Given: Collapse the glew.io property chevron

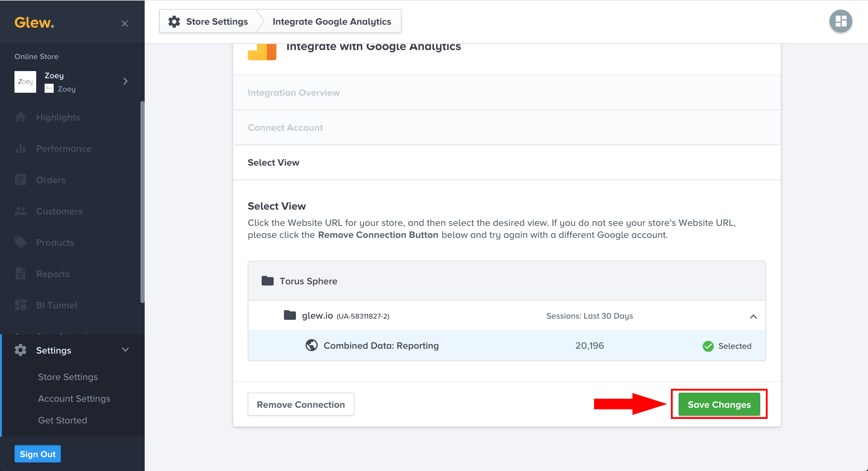Looking at the screenshot, I should pyautogui.click(x=753, y=317).
